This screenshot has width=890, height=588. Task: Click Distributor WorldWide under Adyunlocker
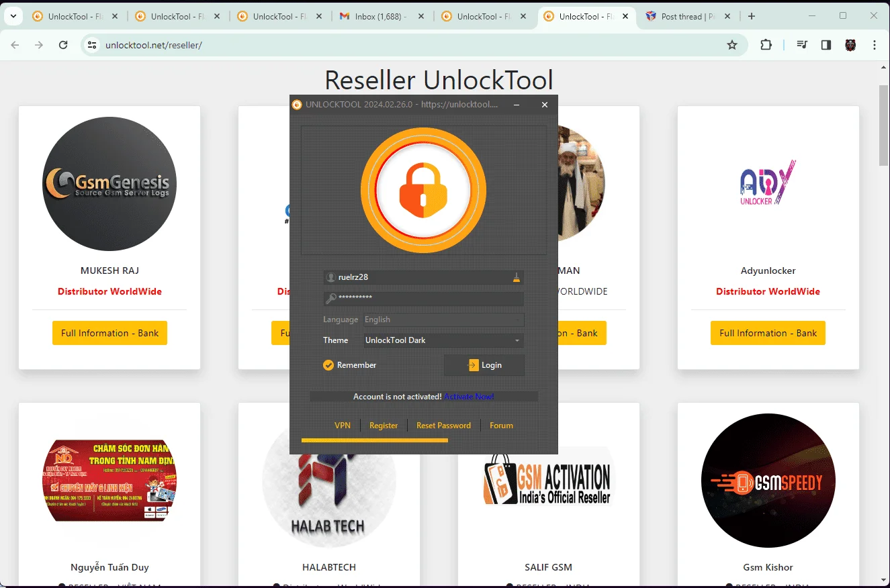(x=768, y=291)
